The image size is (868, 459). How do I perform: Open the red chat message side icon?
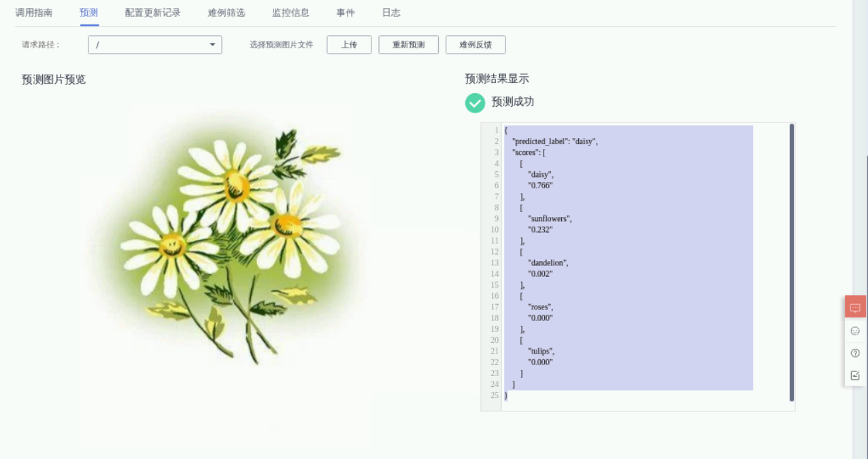855,307
